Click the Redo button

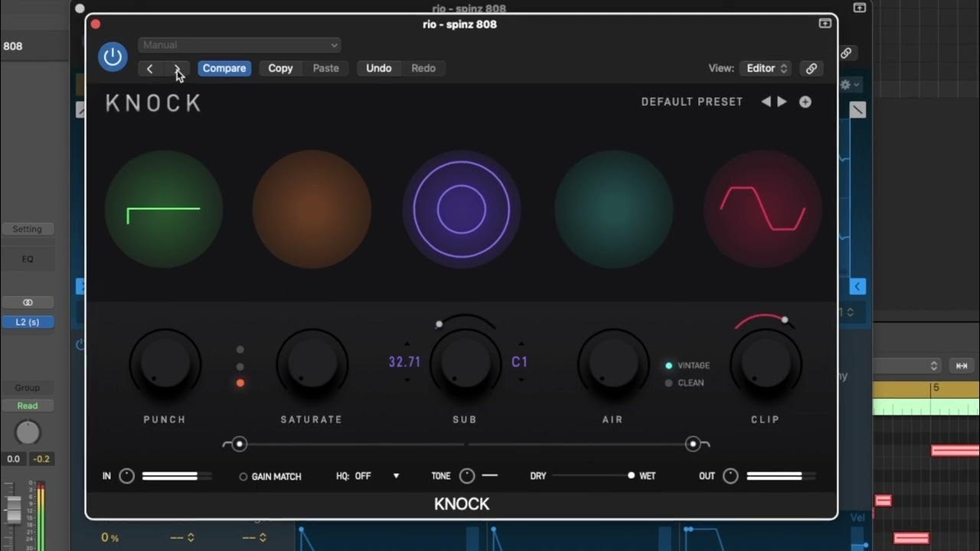423,68
